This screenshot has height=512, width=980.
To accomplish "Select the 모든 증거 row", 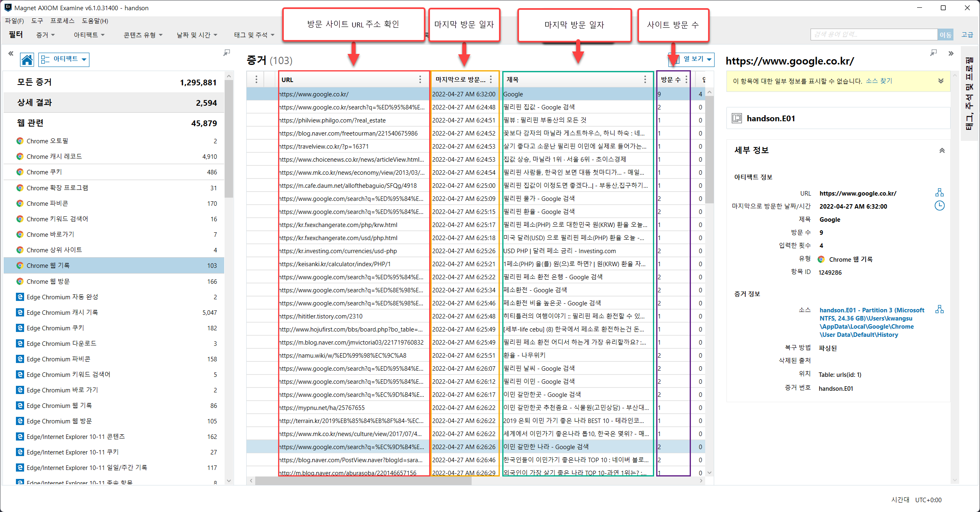I will pyautogui.click(x=114, y=82).
